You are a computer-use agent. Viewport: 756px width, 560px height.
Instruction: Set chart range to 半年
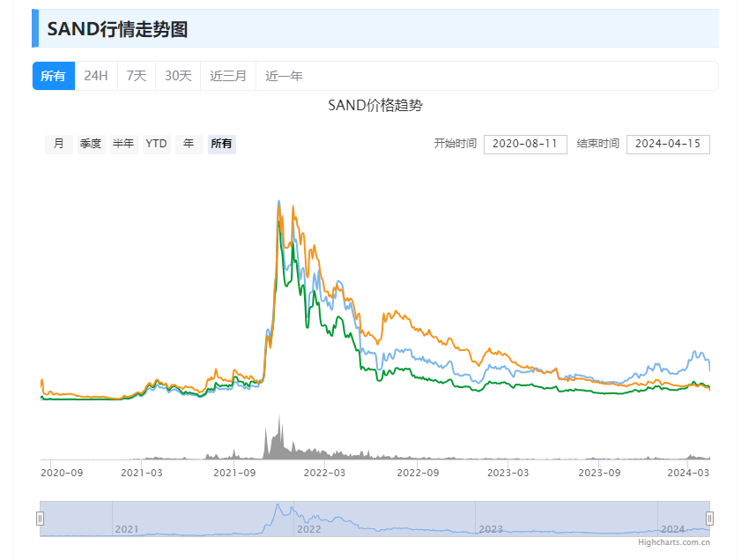pos(123,144)
